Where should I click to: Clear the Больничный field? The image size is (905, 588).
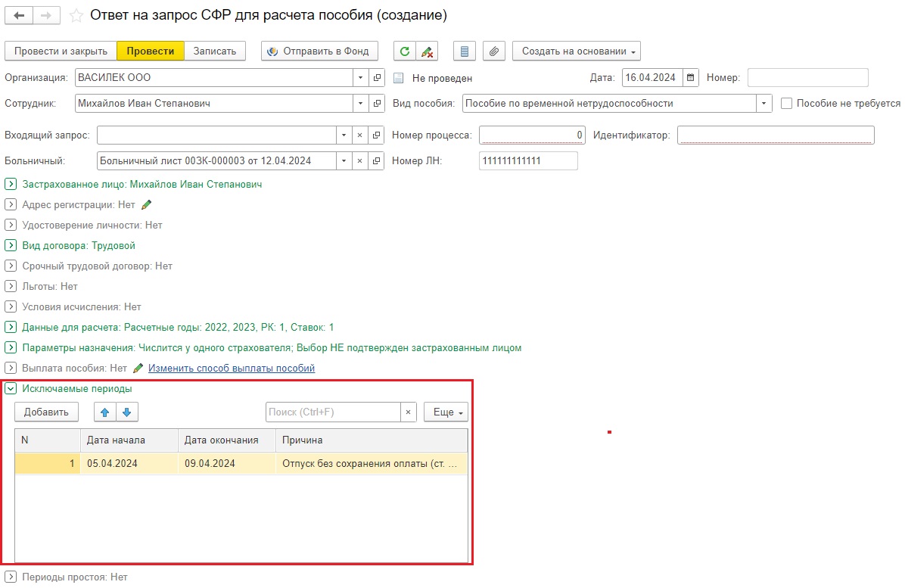coord(359,160)
